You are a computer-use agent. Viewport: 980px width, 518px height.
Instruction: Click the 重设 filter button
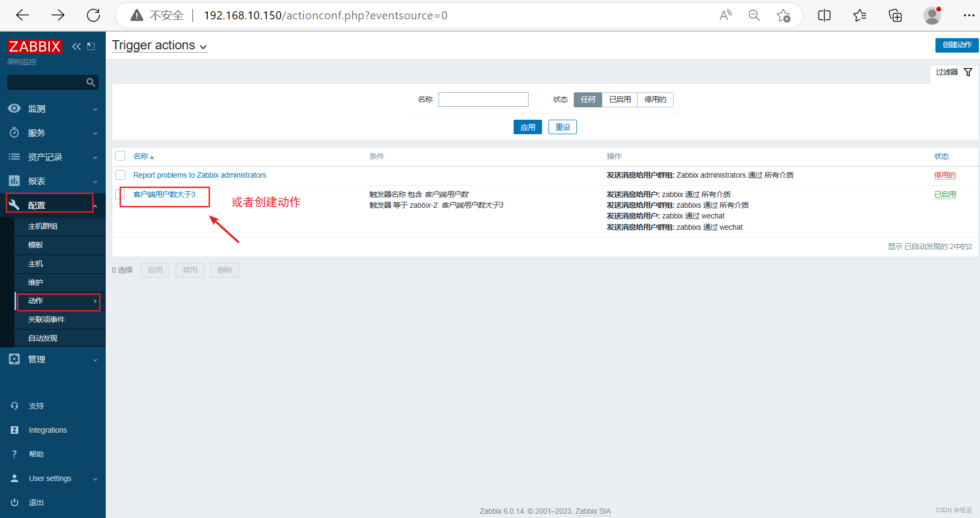tap(562, 127)
